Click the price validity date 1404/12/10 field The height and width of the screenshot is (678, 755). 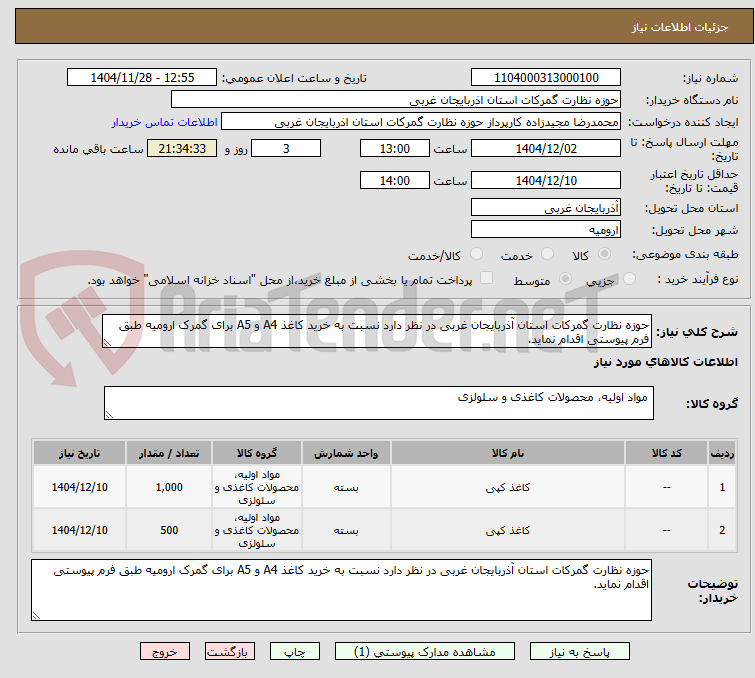[546, 180]
